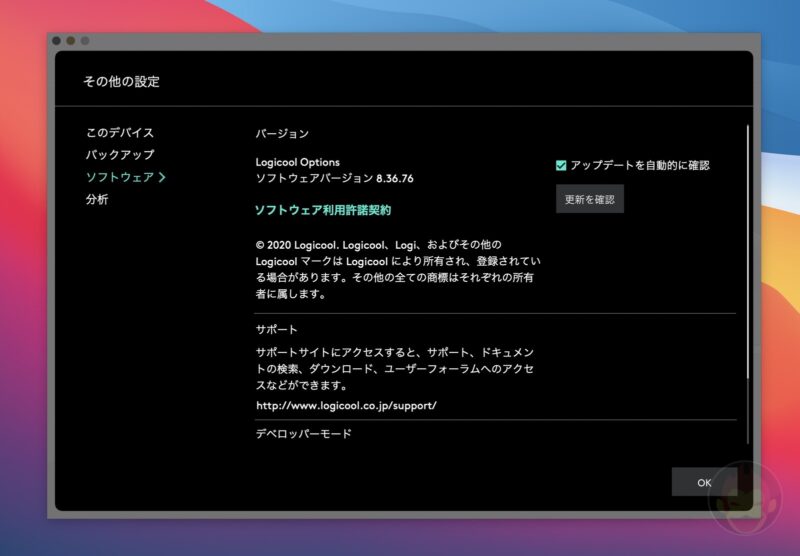The image size is (800, 556).
Task: Click the デベロッパーモード section heading
Action: point(303,434)
